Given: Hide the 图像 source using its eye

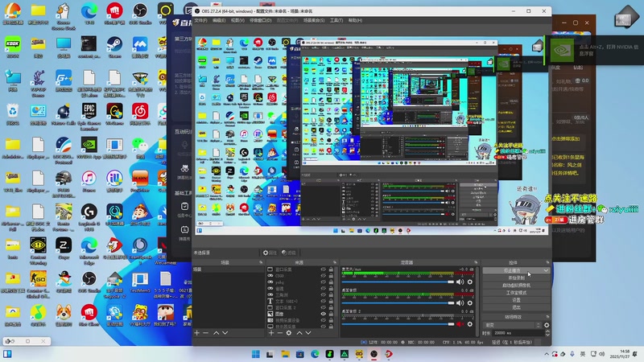Looking at the screenshot, I should click(x=324, y=314).
